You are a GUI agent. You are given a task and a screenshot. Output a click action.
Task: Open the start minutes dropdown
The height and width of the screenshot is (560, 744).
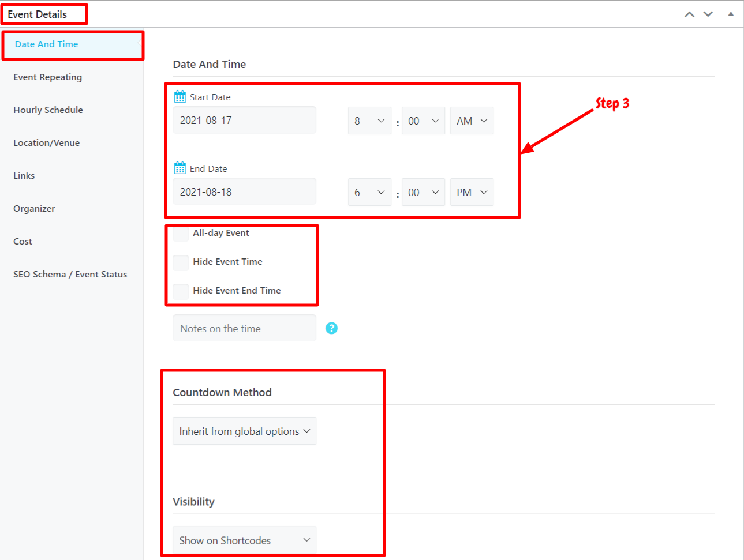[x=423, y=121]
